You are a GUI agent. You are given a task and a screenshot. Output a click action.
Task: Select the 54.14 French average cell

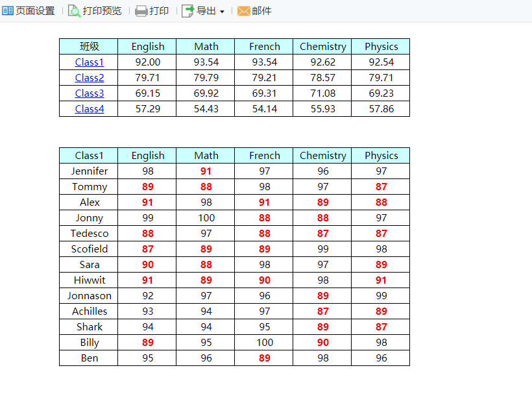point(263,109)
